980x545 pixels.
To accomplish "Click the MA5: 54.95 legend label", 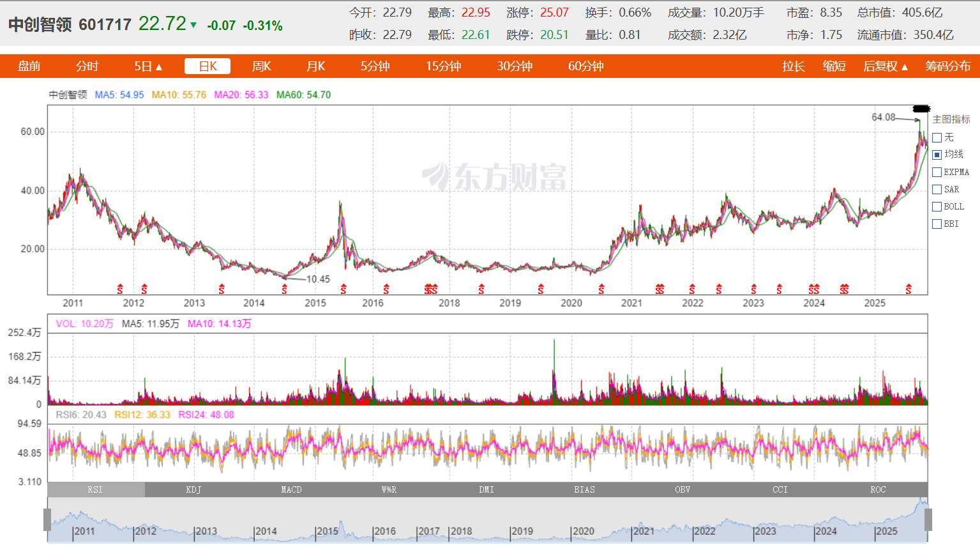I will (119, 95).
